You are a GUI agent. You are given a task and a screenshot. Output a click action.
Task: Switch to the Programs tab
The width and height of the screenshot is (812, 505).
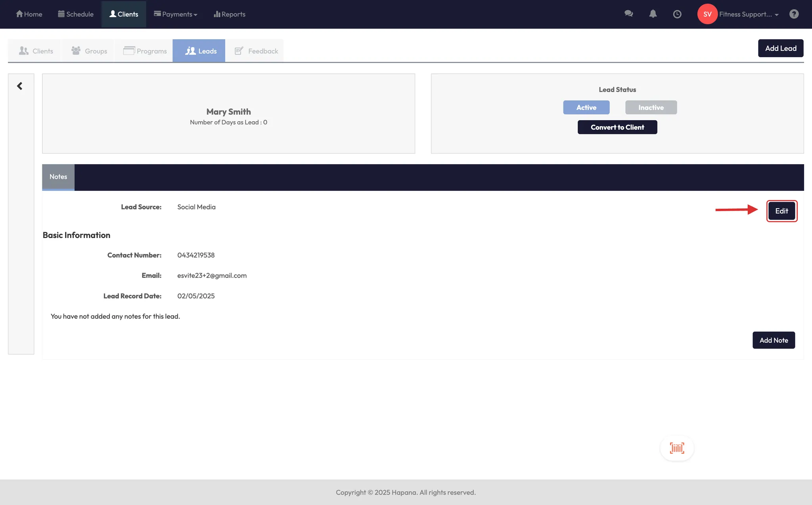[145, 51]
